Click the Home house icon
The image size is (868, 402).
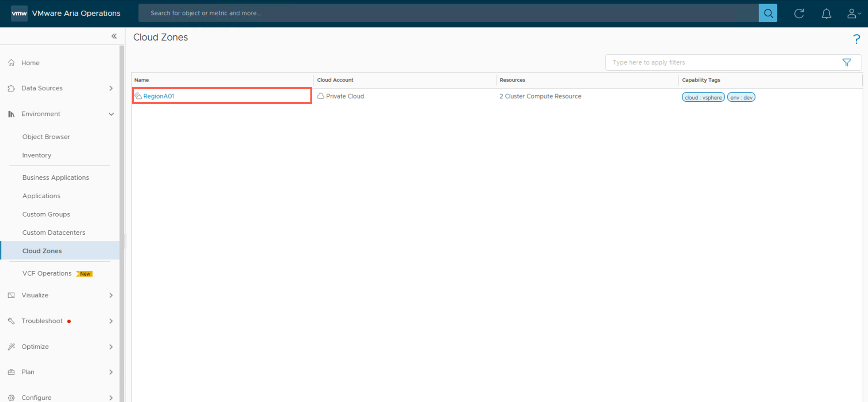point(11,63)
